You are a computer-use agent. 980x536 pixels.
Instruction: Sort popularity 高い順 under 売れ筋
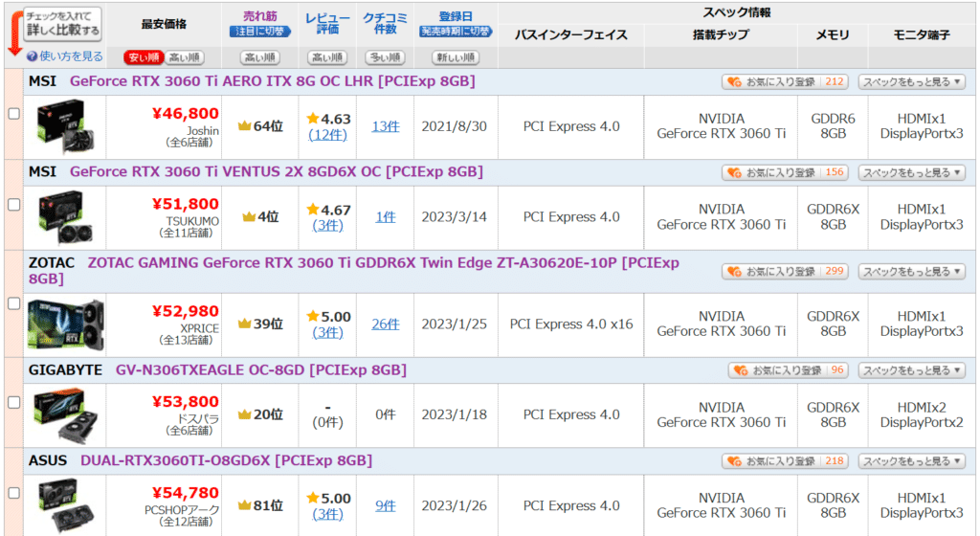[x=260, y=57]
